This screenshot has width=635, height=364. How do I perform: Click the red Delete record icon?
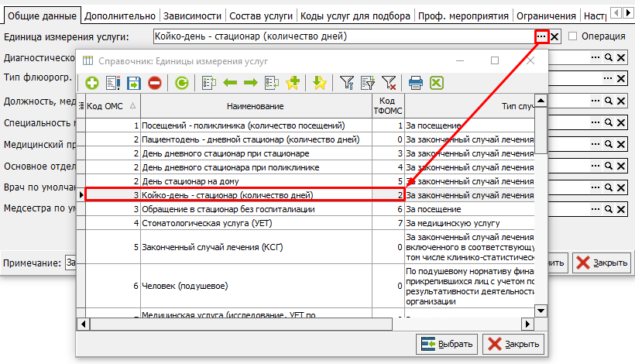[155, 83]
